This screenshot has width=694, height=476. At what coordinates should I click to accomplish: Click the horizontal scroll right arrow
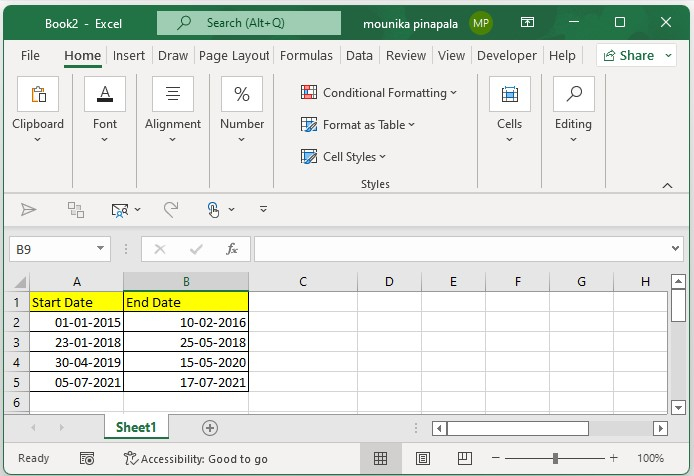point(660,428)
